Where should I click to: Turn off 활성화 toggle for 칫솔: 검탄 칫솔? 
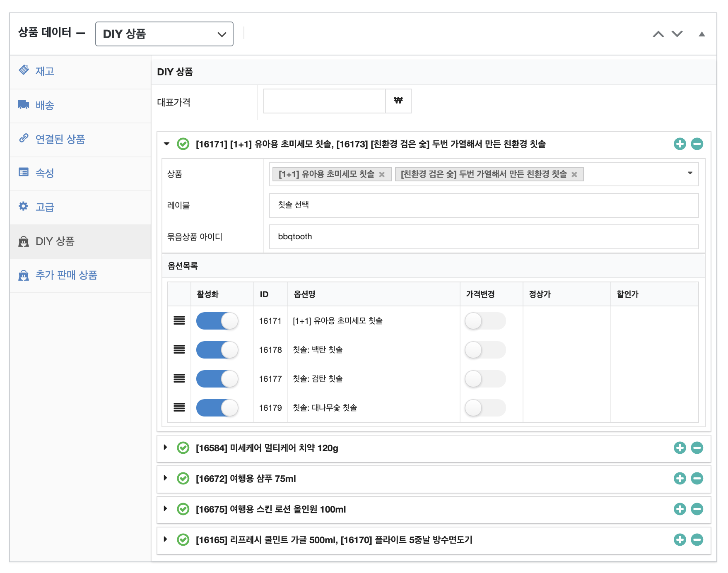pos(217,379)
